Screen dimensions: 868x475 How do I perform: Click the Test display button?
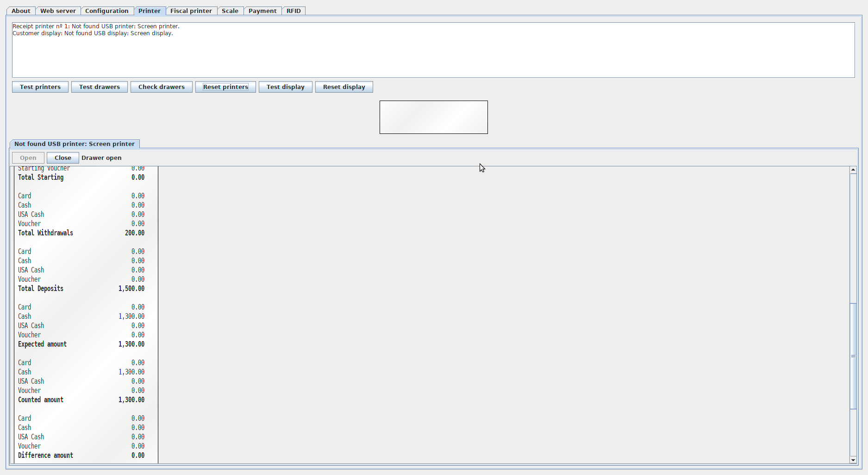click(286, 87)
